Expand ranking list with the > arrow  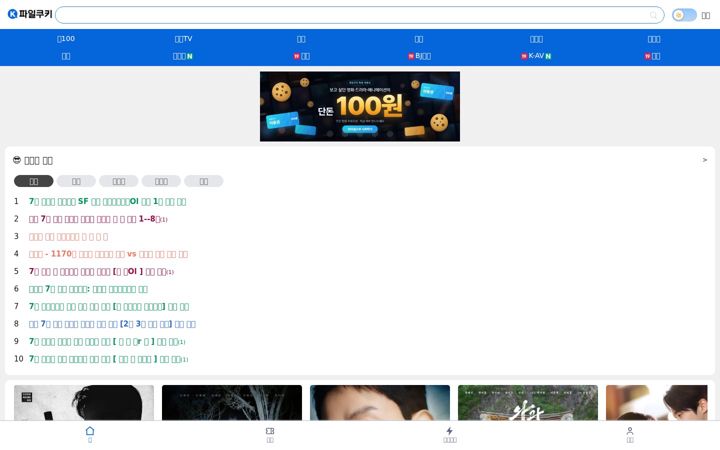[x=704, y=160]
